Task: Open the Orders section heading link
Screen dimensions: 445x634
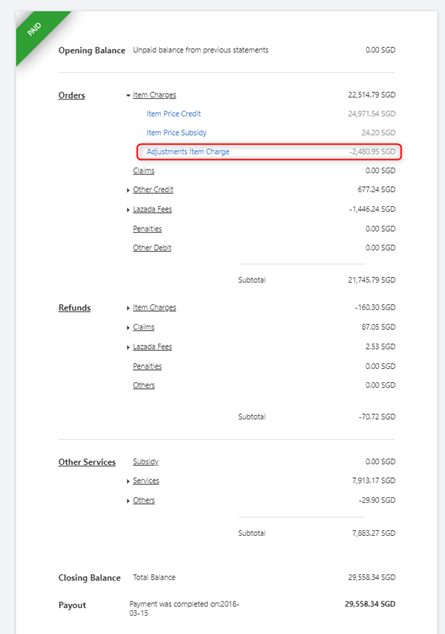Action: (x=72, y=95)
